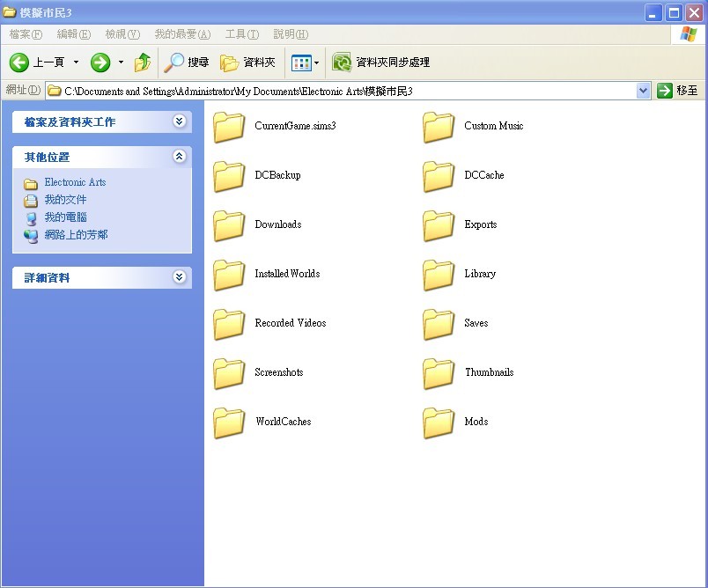708x588 pixels.
Task: Select the DCBackup folder icon
Action: [x=229, y=176]
